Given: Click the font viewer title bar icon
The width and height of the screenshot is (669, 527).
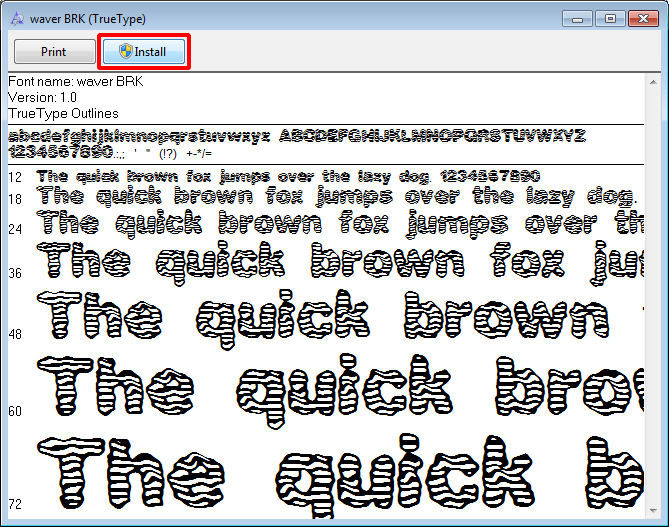Looking at the screenshot, I should pos(17,19).
